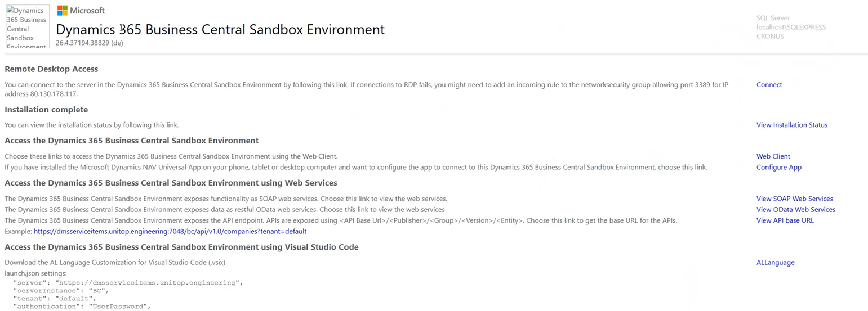
Task: Click the 'You can view the installation status' sentence
Action: [x=91, y=125]
